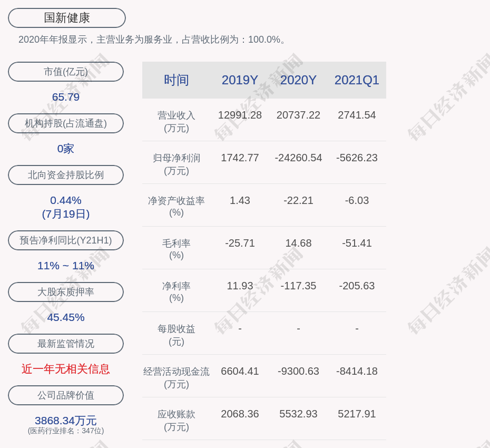
Task: Select the 大股东质押率 label
Action: coord(66,292)
